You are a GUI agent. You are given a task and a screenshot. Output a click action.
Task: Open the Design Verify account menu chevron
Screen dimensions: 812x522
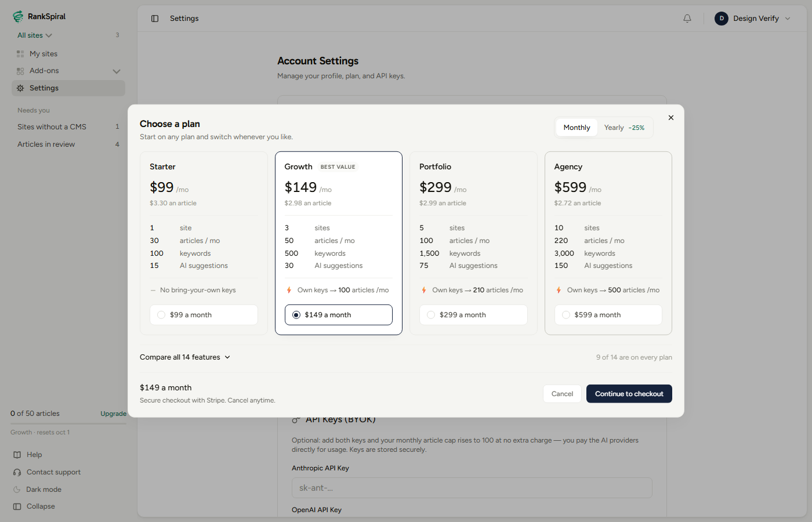[x=788, y=19]
